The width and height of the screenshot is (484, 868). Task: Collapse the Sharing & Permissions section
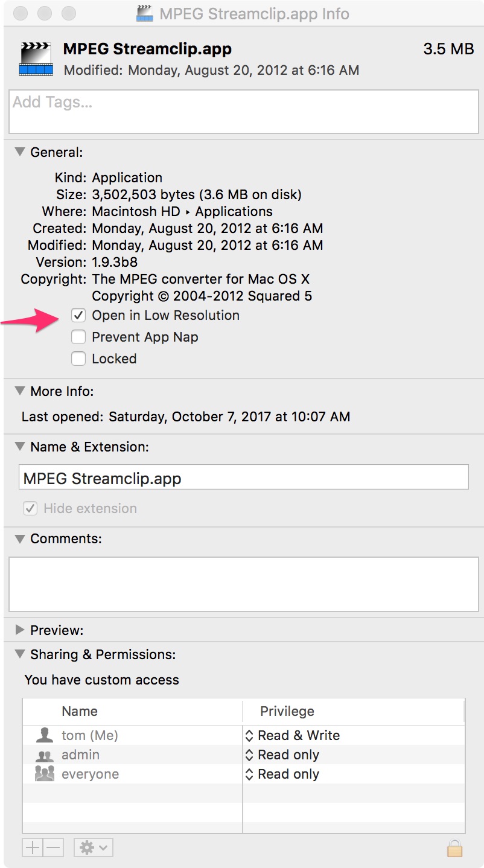tap(20, 654)
